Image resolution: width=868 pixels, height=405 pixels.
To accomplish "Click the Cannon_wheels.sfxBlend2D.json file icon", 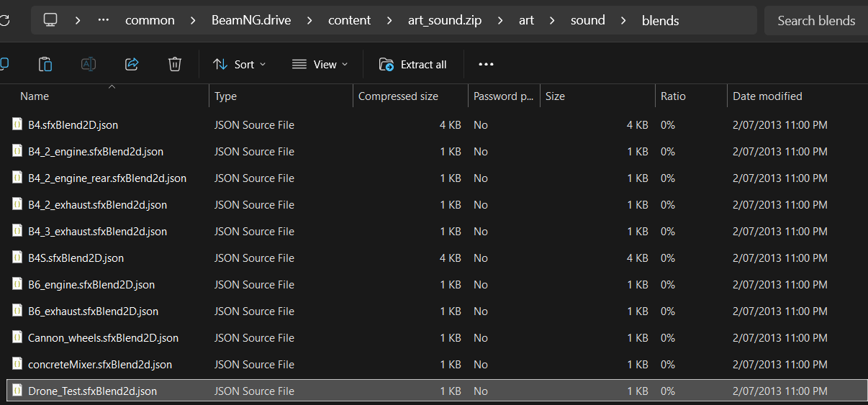I will point(17,337).
